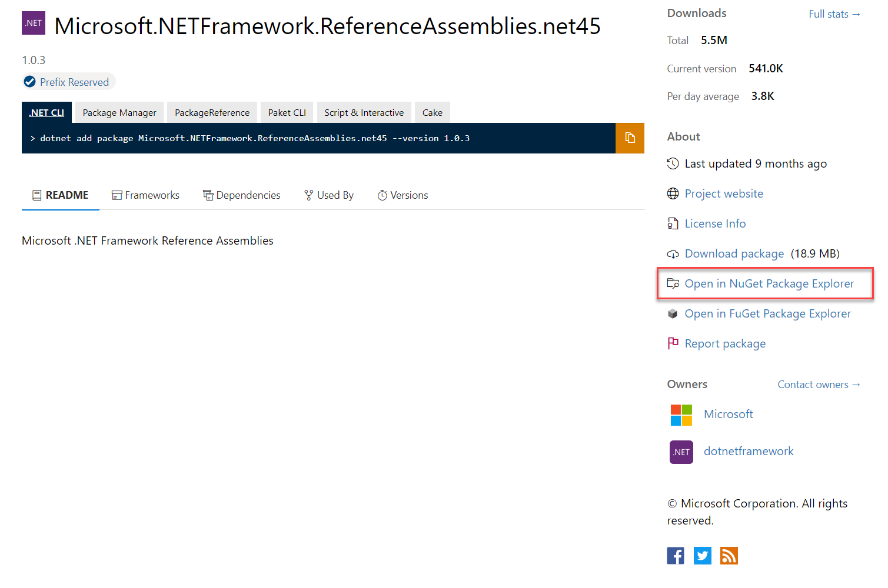Open the RSS feed icon

tap(729, 556)
